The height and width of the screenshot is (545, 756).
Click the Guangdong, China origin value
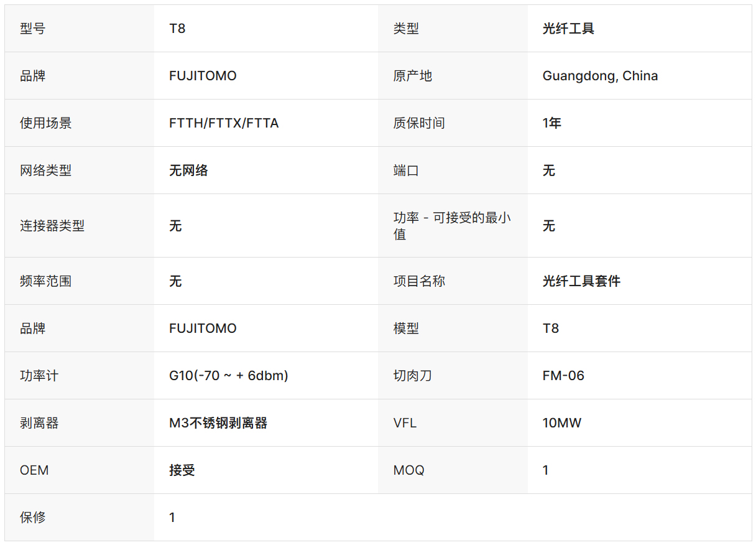[x=600, y=76]
